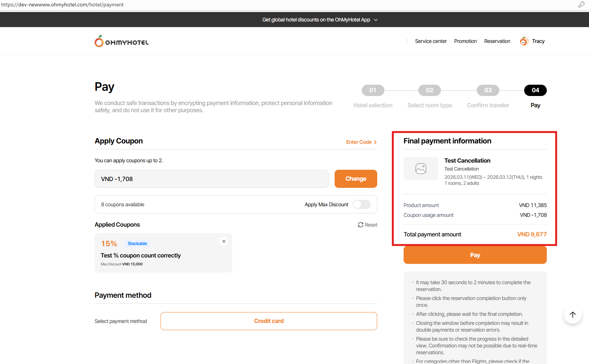Go to the Promotion page
The height and width of the screenshot is (364, 589).
[465, 41]
